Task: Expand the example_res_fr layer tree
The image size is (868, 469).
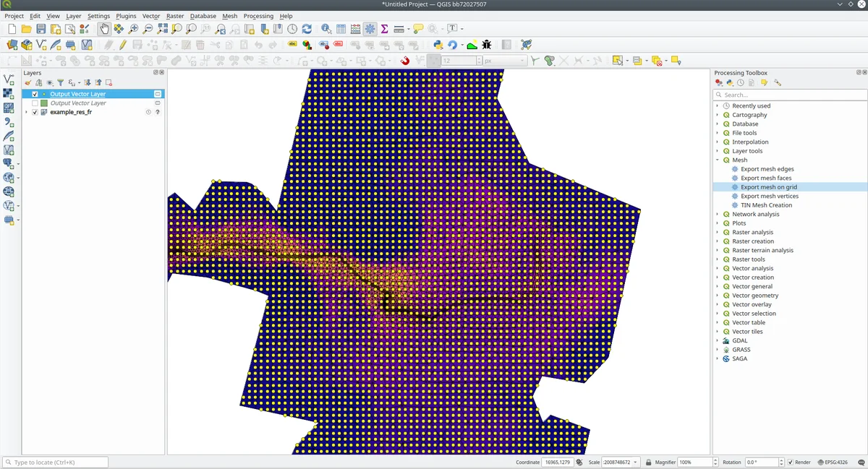Action: point(27,112)
